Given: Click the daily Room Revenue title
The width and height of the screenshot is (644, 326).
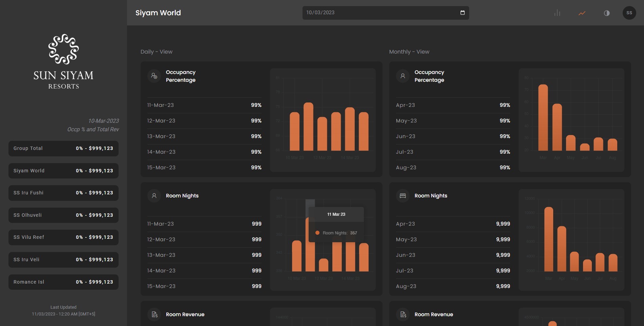Looking at the screenshot, I should pyautogui.click(x=185, y=314).
